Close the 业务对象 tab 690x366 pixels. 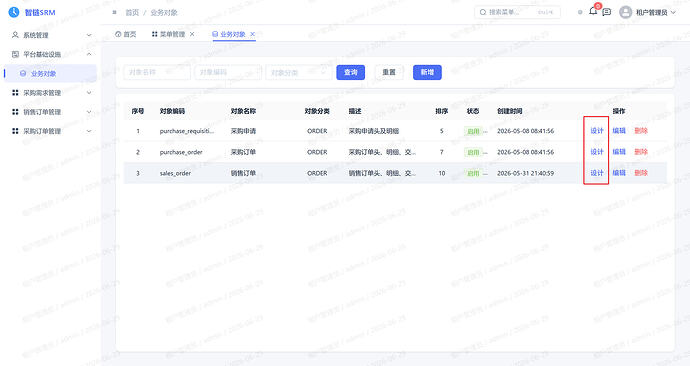tap(253, 34)
